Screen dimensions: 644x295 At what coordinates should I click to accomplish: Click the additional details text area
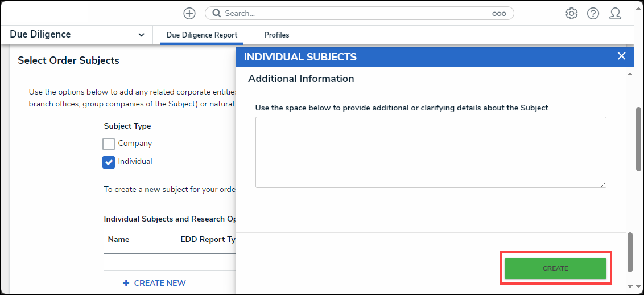(x=431, y=153)
